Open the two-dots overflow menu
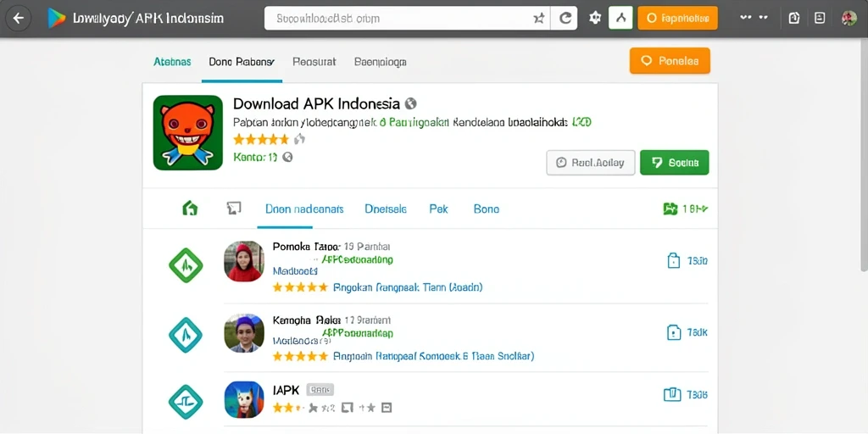 click(x=754, y=18)
